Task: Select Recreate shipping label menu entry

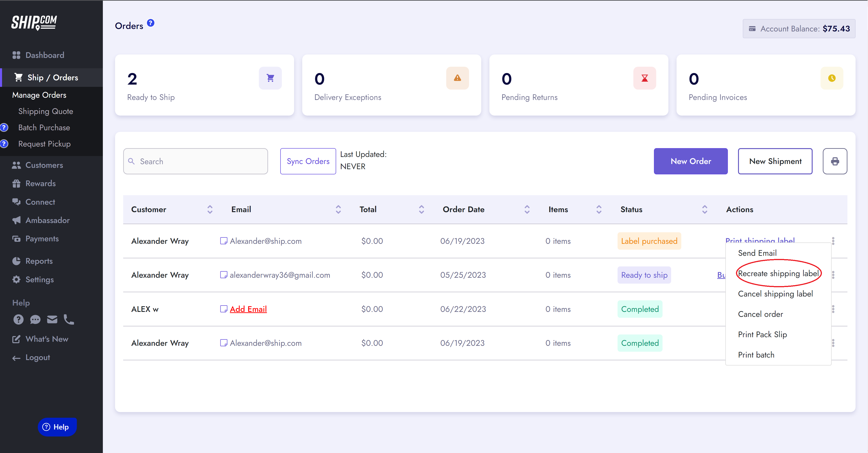Action: [x=778, y=273]
